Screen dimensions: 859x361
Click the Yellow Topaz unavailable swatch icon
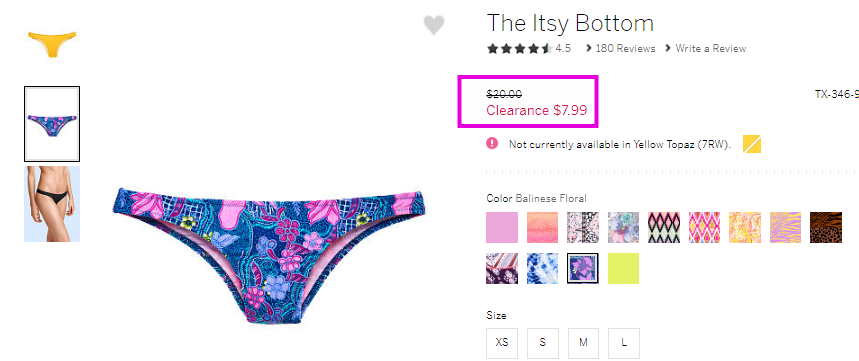[x=752, y=144]
